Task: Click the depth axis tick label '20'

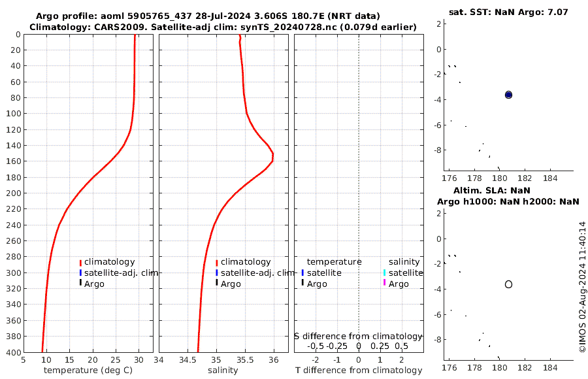Action: pos(16,50)
